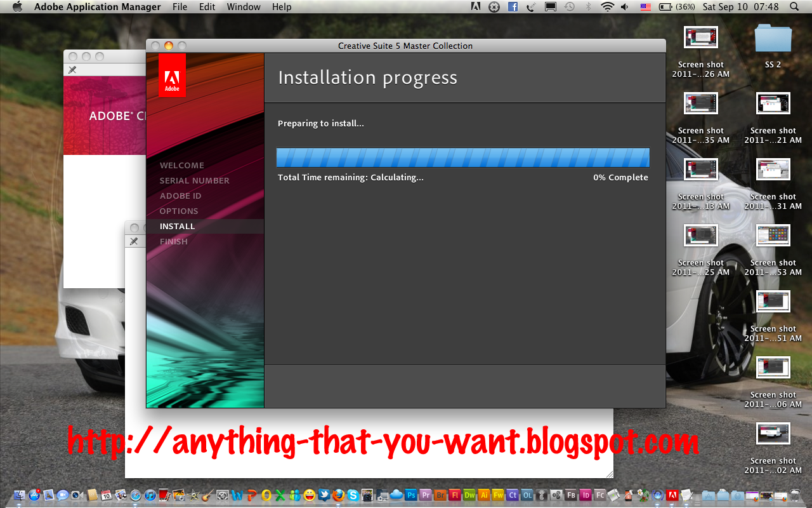
Task: Click the '0% Complete' label
Action: tap(621, 177)
